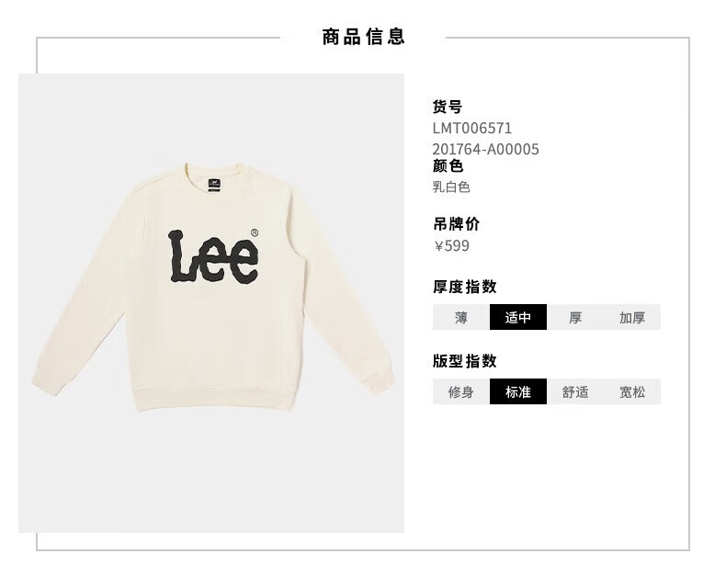Select the 厚 thickness option
726x588 pixels.
tap(575, 317)
